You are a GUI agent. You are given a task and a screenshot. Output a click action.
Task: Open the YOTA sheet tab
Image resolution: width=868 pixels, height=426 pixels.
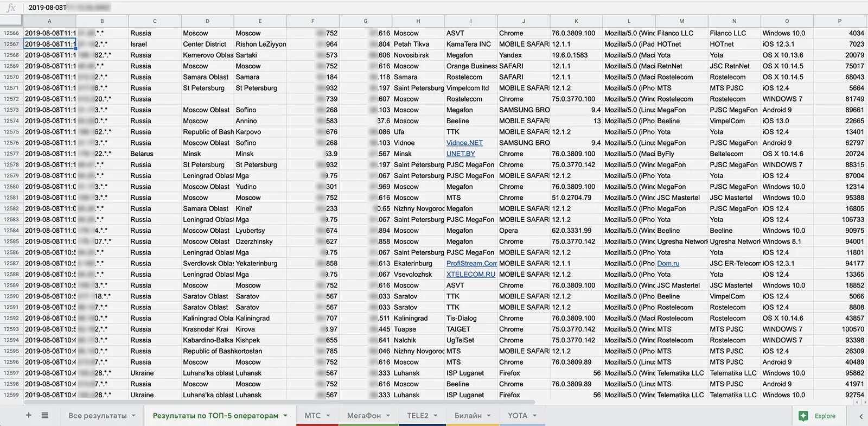(518, 416)
